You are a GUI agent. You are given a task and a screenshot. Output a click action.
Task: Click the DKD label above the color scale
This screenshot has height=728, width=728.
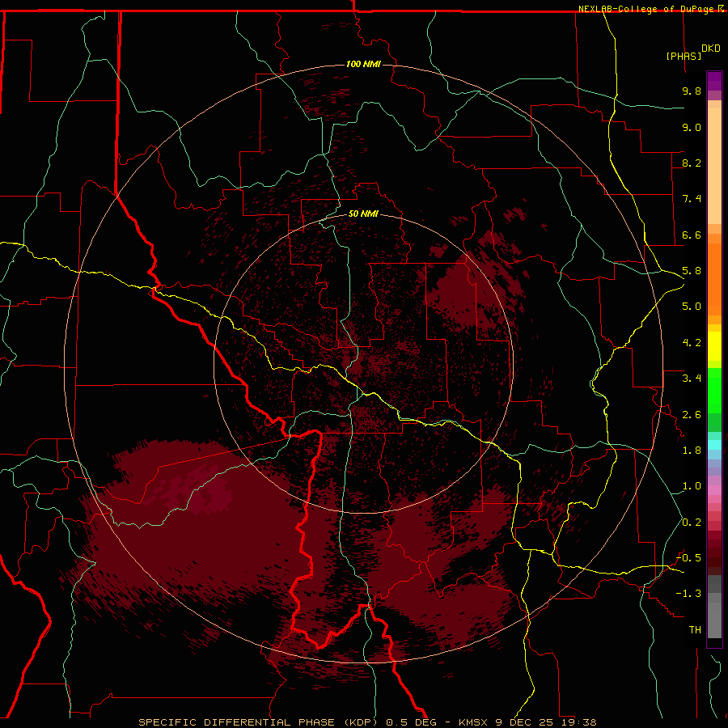coord(711,49)
